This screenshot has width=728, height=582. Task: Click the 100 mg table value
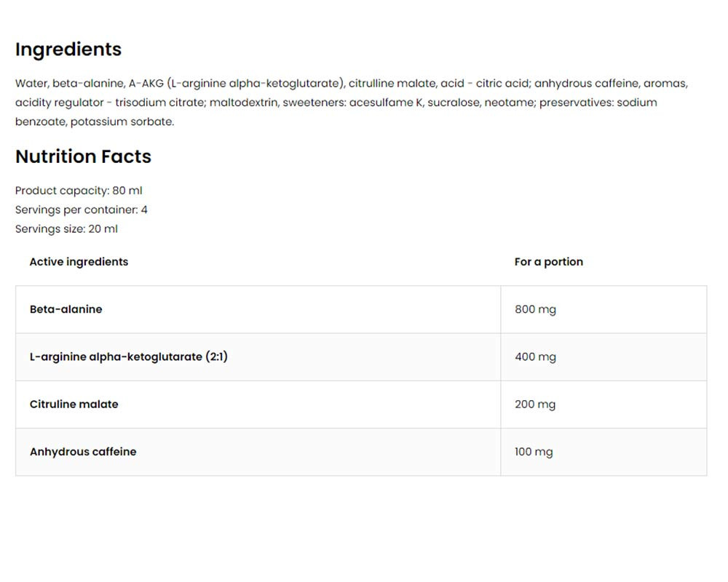(x=534, y=452)
